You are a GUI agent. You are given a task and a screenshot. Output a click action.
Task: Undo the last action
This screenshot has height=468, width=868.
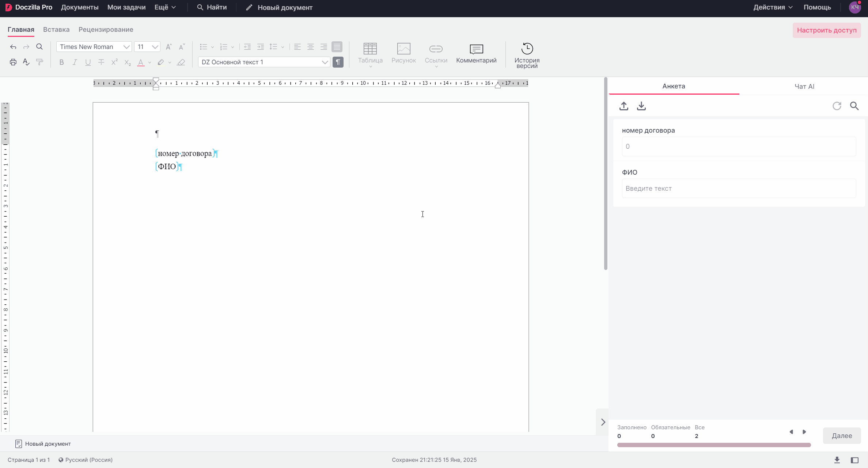click(x=13, y=47)
